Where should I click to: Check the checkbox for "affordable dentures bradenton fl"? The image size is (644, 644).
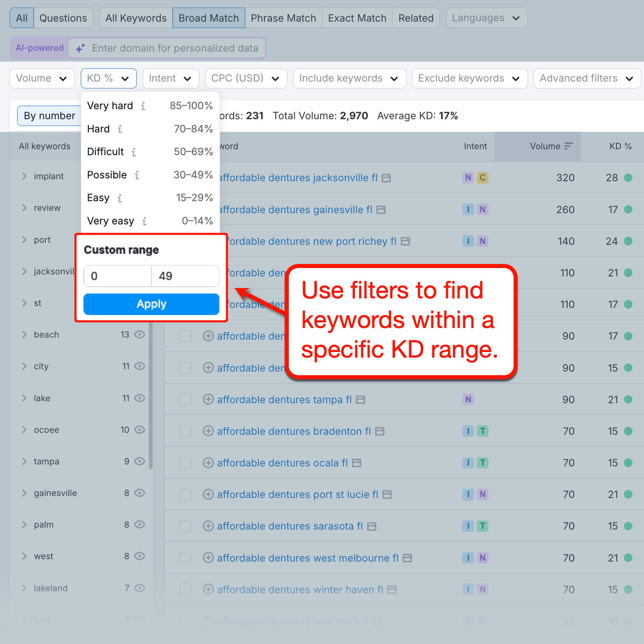pos(185,431)
